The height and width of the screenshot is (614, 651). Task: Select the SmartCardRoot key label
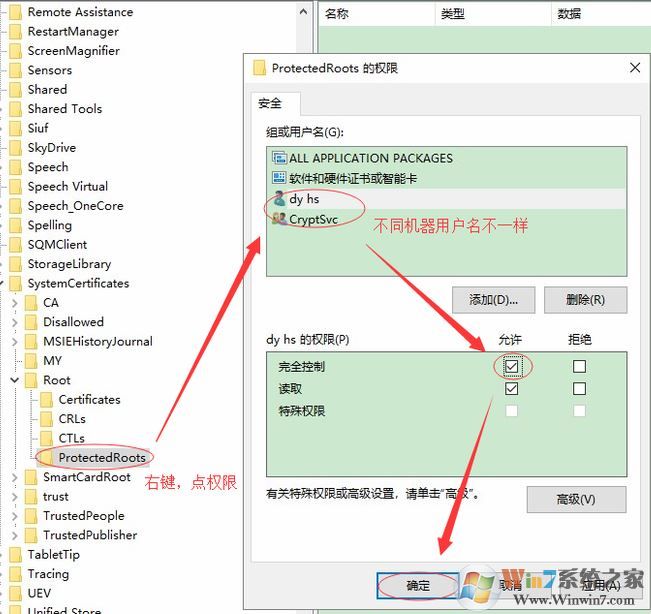click(x=87, y=477)
